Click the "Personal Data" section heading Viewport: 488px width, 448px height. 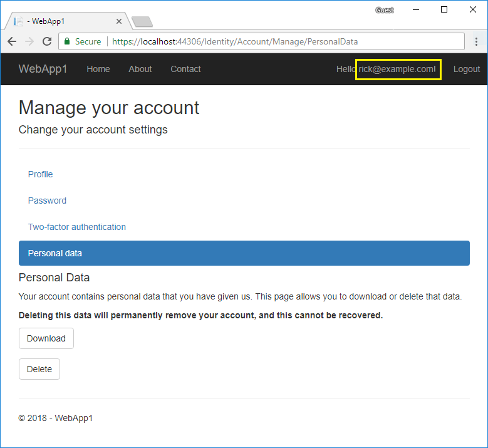(54, 278)
